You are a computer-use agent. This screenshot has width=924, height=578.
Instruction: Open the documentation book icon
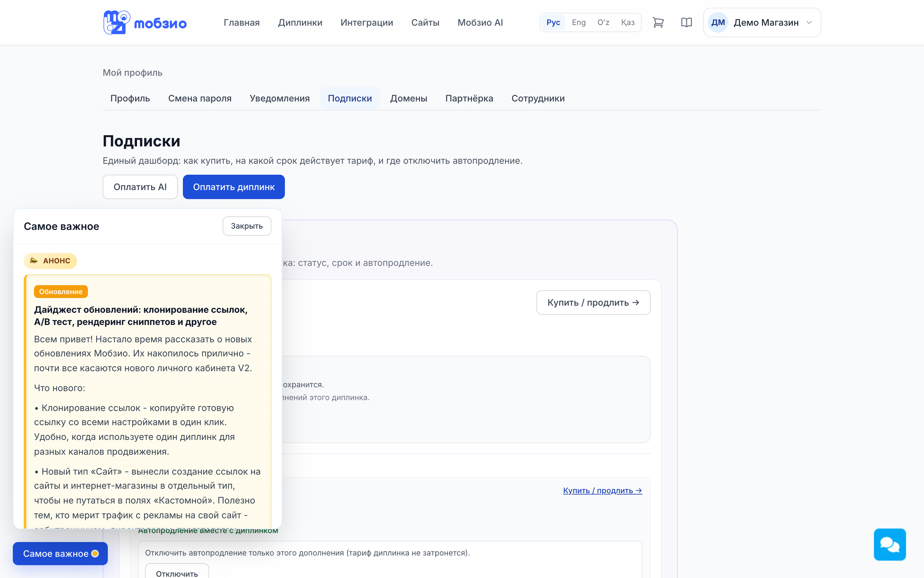(x=686, y=22)
